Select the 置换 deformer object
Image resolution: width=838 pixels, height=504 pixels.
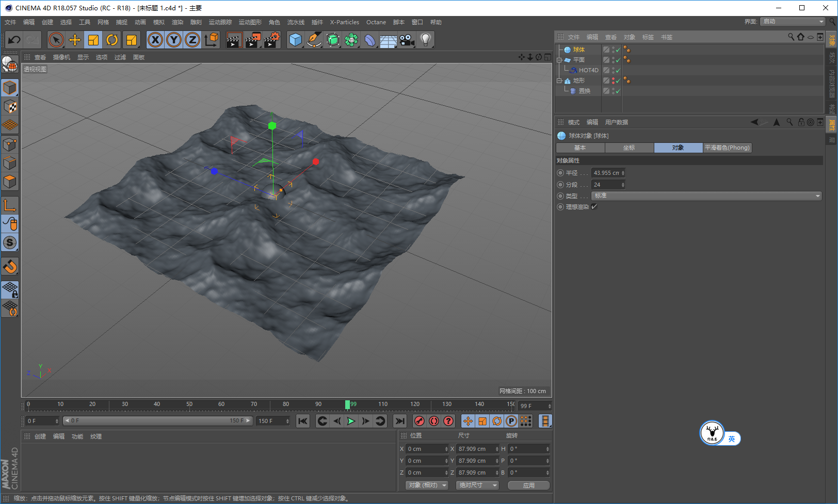pos(584,91)
